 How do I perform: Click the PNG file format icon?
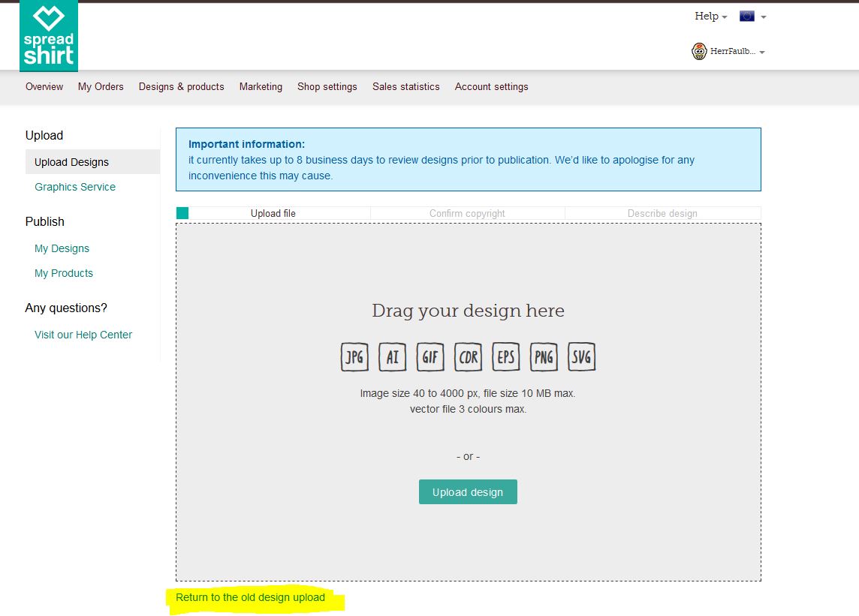[544, 357]
